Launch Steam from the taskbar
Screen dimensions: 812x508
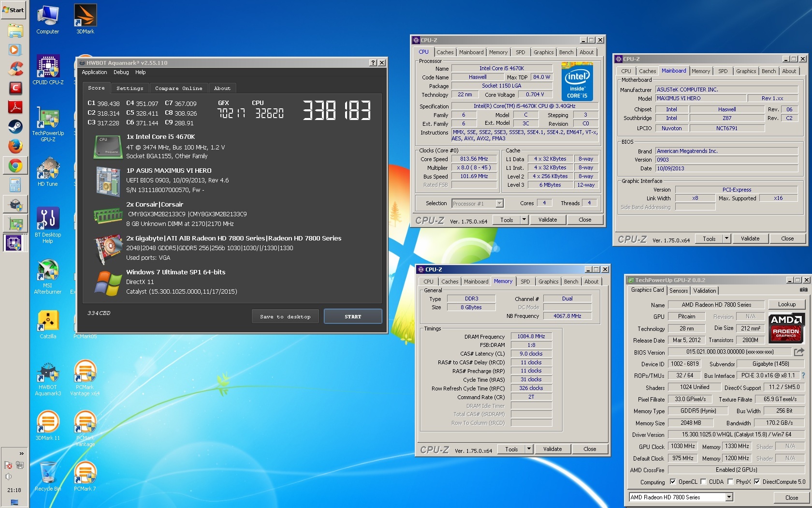15,127
